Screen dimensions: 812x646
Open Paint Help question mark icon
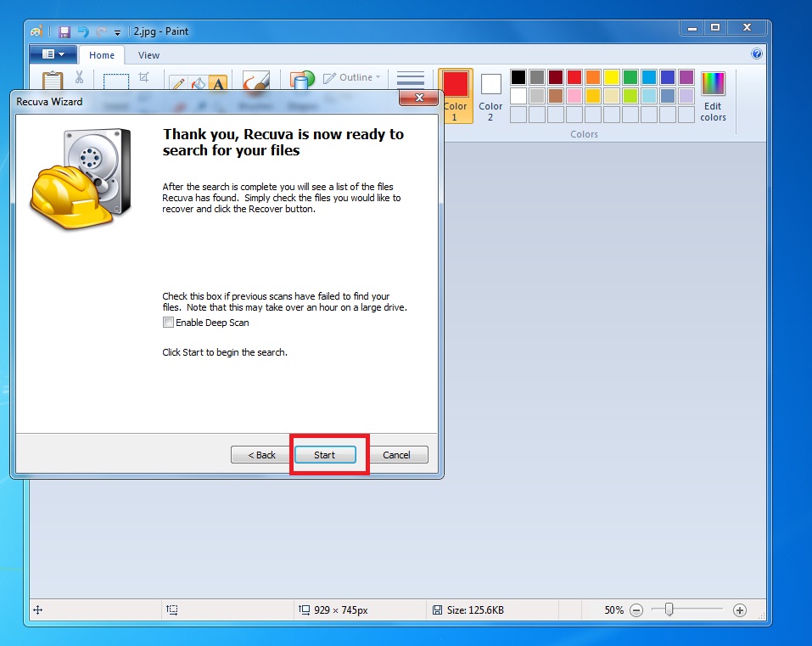[x=757, y=53]
